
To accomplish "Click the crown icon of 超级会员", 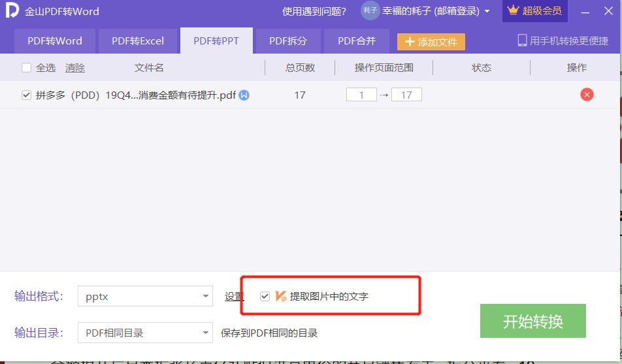I will coord(513,10).
